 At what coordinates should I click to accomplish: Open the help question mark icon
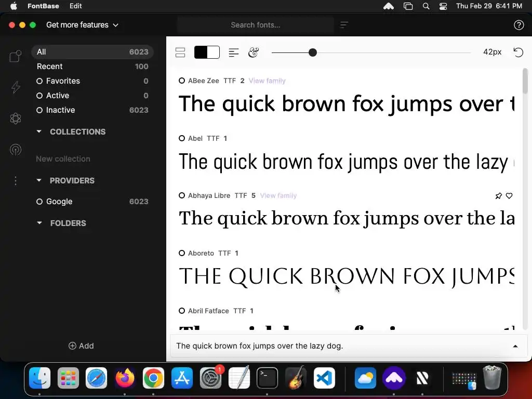(519, 25)
